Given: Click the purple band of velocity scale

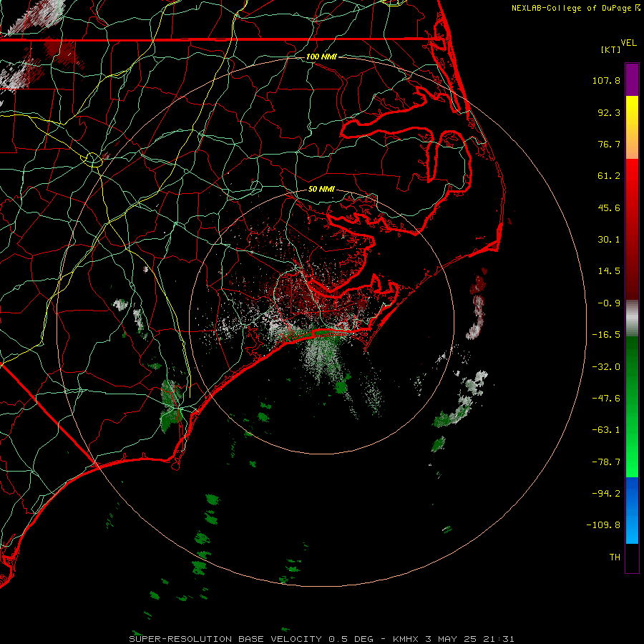Looking at the screenshot, I should point(632,79).
